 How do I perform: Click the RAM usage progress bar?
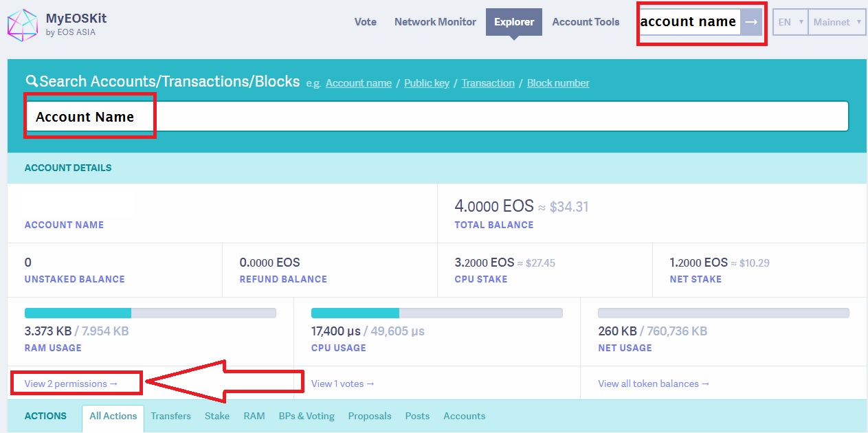click(150, 313)
